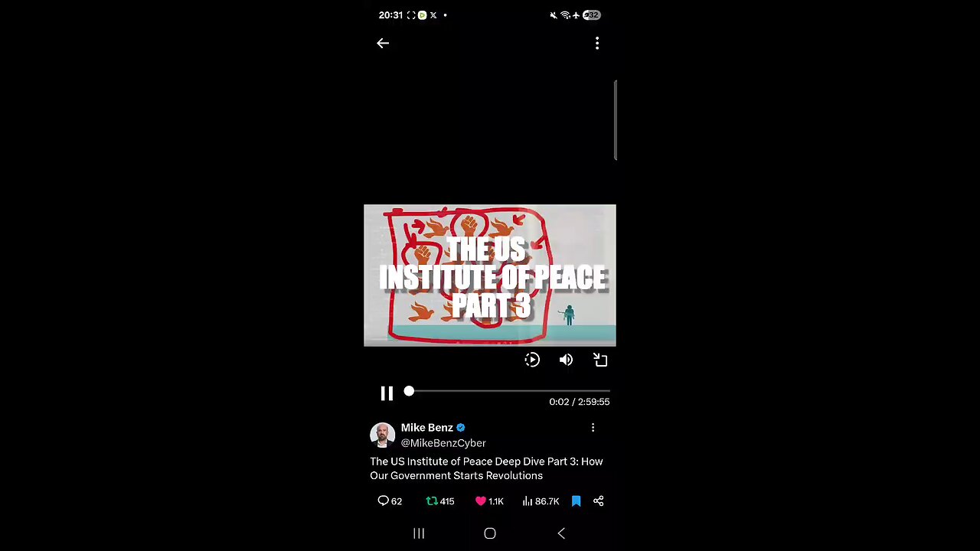Viewport: 980px width, 551px height.
Task: Open the post's three-dot options menu
Action: [593, 428]
